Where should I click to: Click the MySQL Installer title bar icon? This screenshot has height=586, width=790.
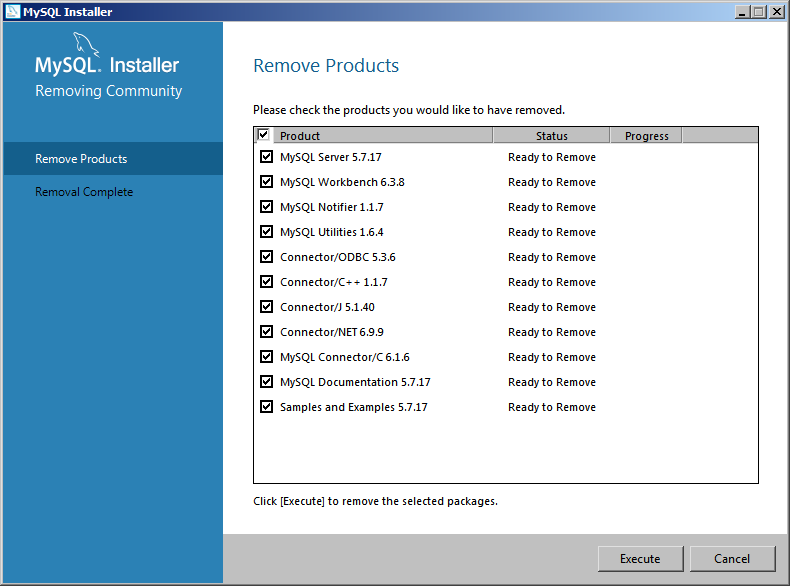(13, 12)
